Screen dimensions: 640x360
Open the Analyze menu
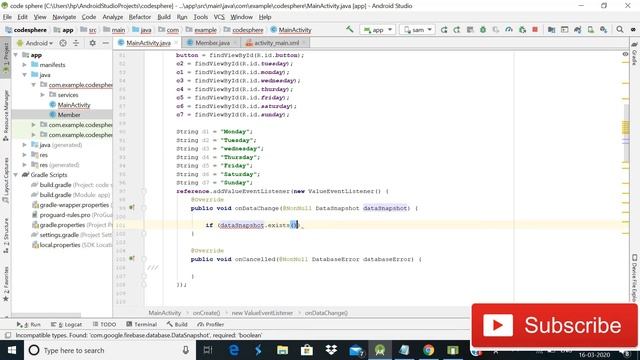coord(113,17)
